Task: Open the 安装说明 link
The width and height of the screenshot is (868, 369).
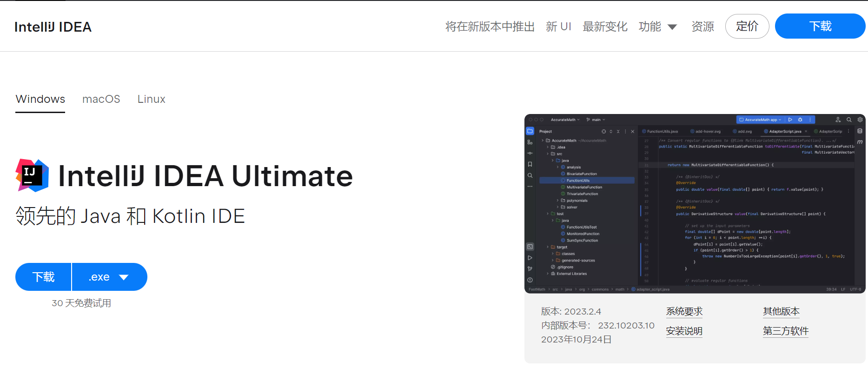Action: coord(684,331)
